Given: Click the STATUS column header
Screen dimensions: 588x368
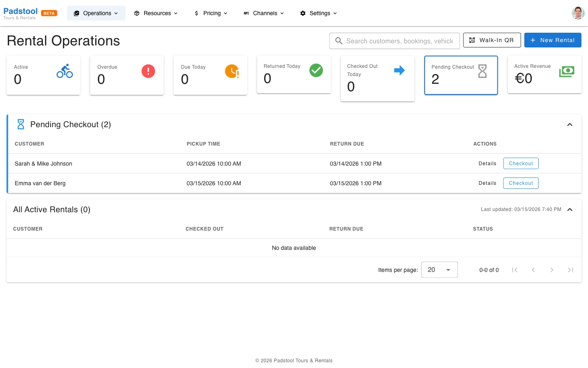Looking at the screenshot, I should point(483,229).
